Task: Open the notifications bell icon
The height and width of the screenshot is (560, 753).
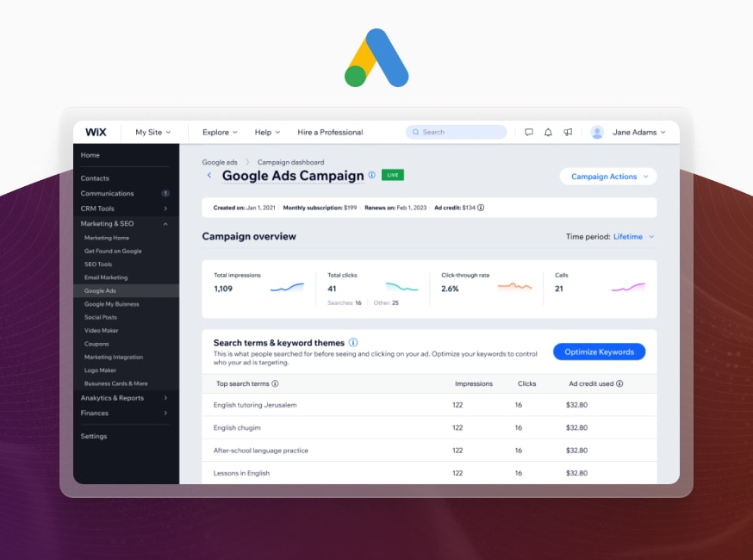Action: [548, 132]
